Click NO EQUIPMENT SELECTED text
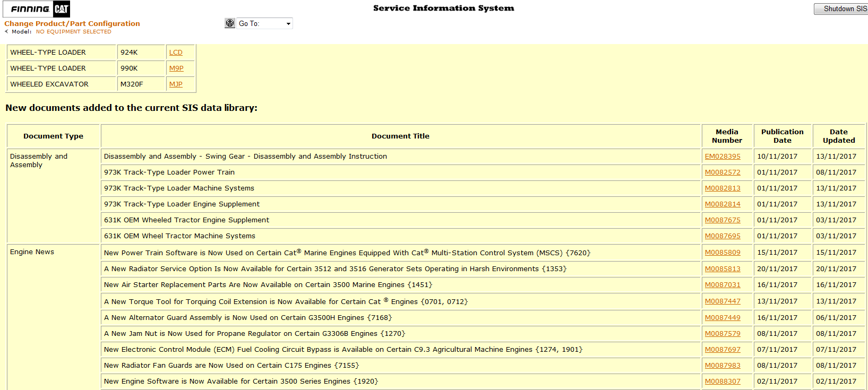The width and height of the screenshot is (868, 390). click(74, 32)
